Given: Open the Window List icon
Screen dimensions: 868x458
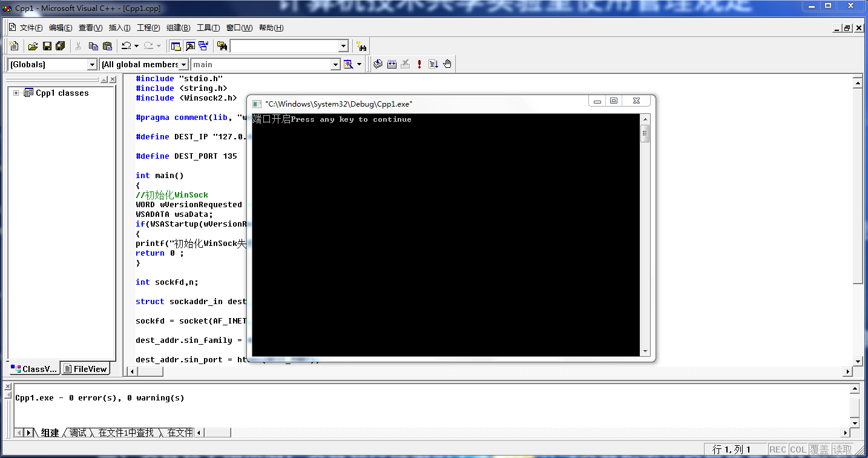Looking at the screenshot, I should (x=203, y=46).
